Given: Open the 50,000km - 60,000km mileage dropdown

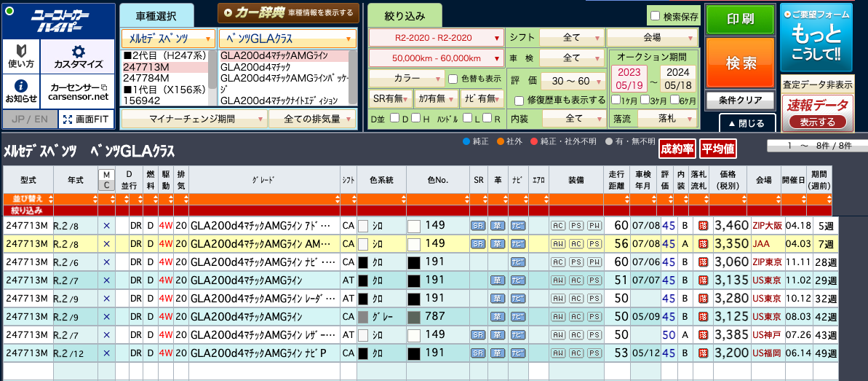Looking at the screenshot, I should click(437, 58).
